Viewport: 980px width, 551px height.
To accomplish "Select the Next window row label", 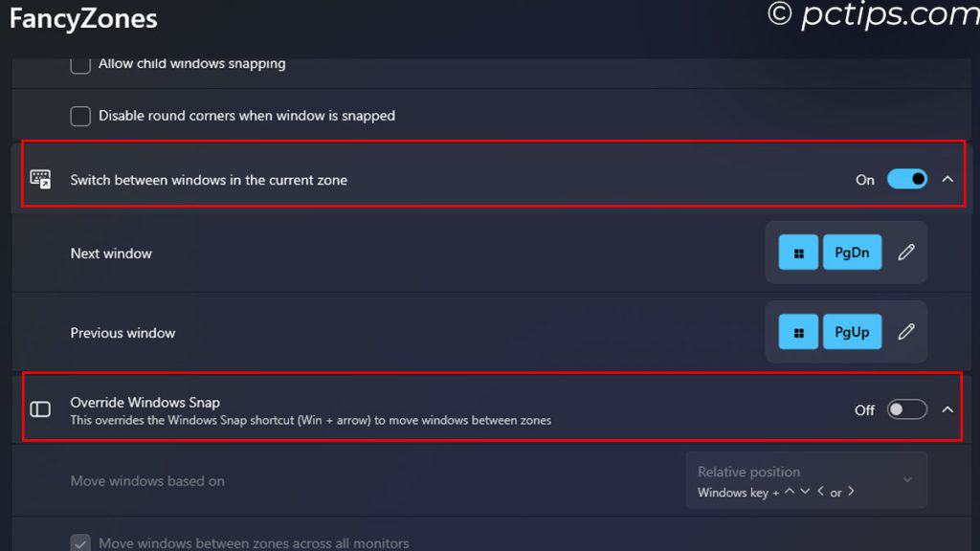I will click(111, 253).
